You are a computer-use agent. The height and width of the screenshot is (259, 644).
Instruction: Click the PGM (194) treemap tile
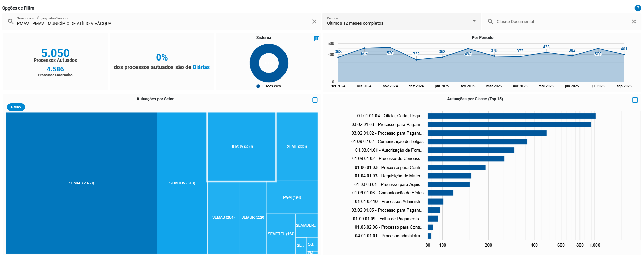[x=292, y=197]
